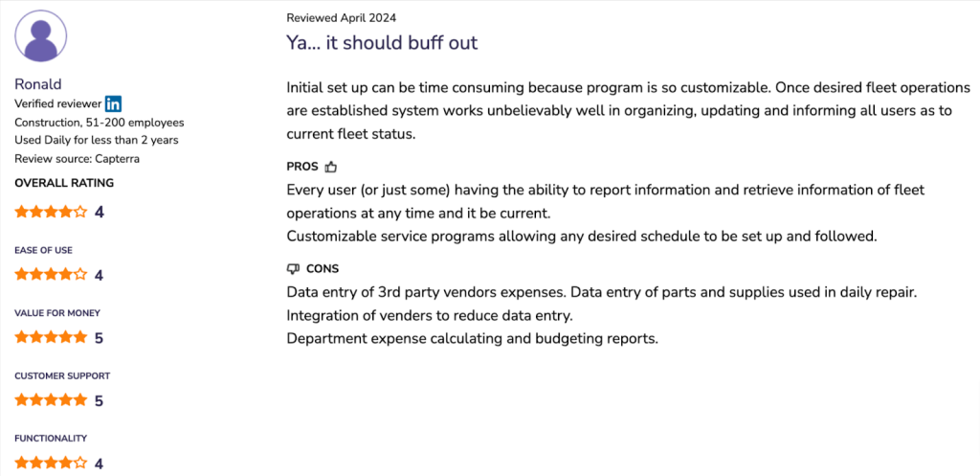Viewport: 980px width, 476px height.
Task: Open reviewer name Ronald
Action: pyautogui.click(x=38, y=84)
